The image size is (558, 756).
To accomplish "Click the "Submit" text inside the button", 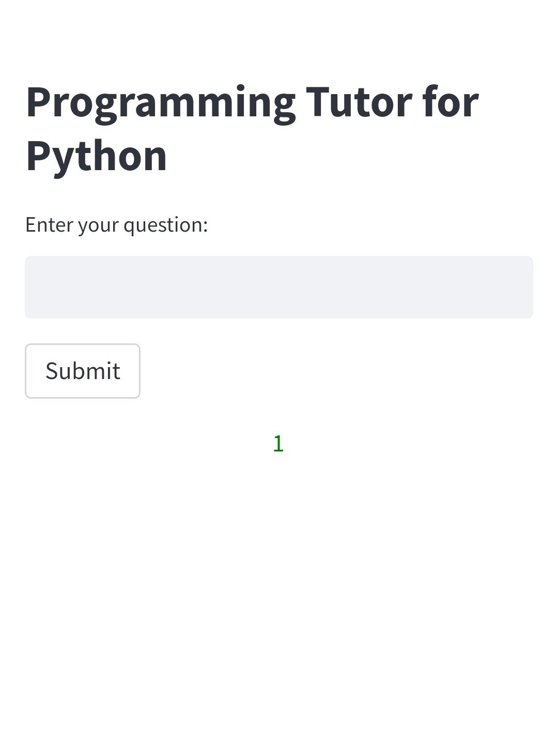I will click(83, 371).
